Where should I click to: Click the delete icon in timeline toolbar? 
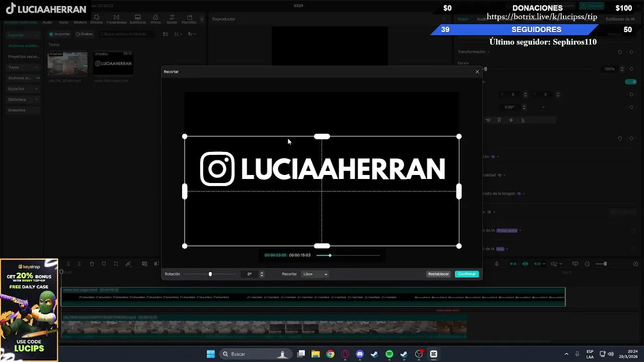(92, 264)
